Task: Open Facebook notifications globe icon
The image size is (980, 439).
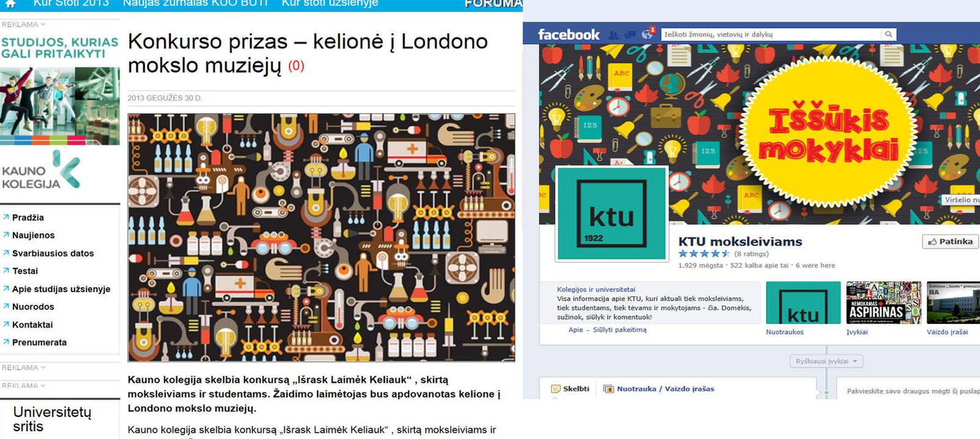Action: pos(647,35)
